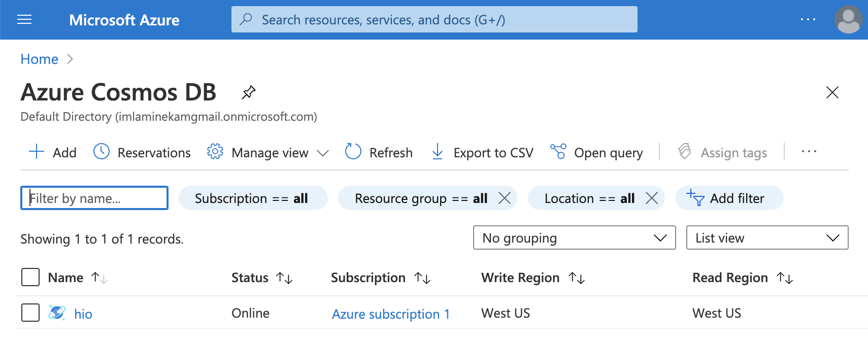Select all records checkbox in header
Viewport: 868px width, 342px height.
pyautogui.click(x=30, y=277)
